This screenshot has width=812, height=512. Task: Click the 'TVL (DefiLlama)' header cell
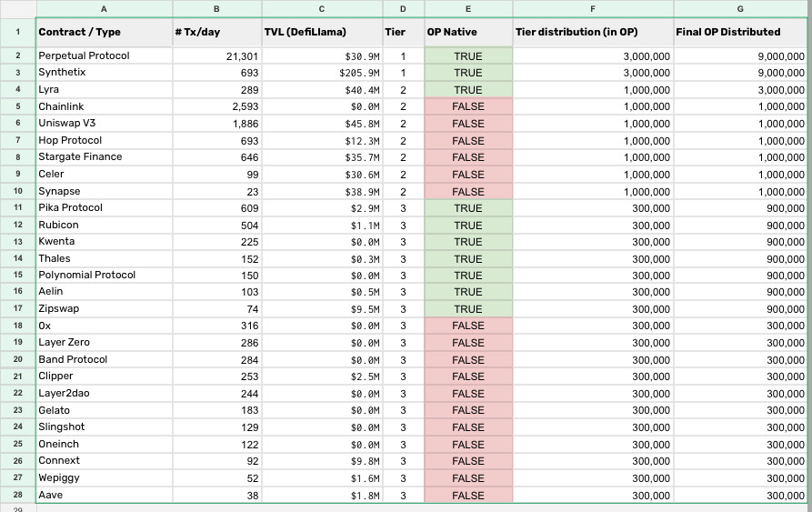point(321,32)
